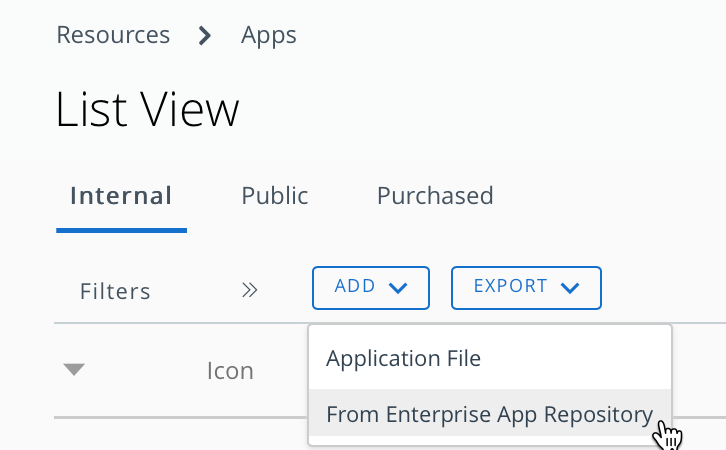This screenshot has width=726, height=450.
Task: Open the EXPORT dropdown menu
Action: (526, 287)
